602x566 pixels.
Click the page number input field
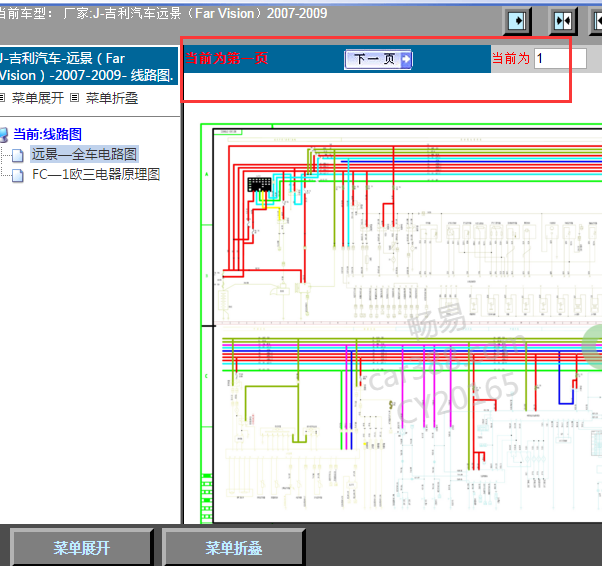(x=560, y=58)
